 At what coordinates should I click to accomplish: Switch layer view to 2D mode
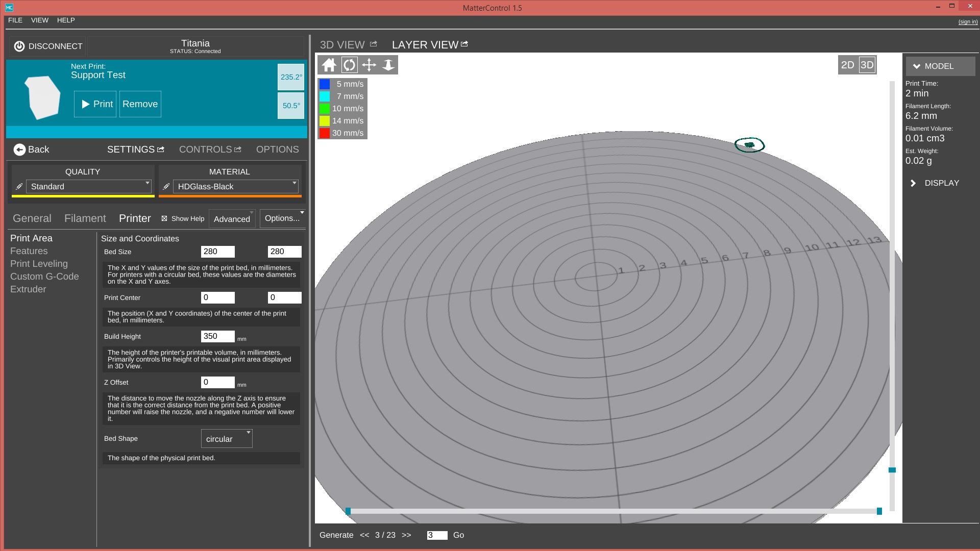847,65
